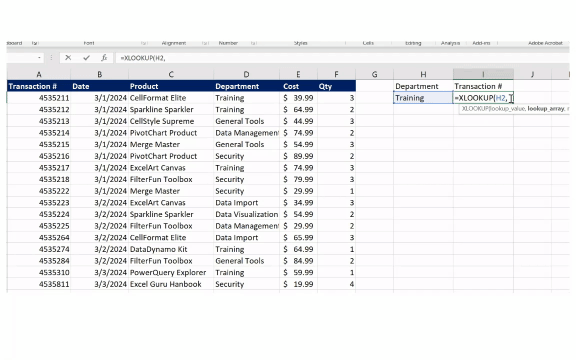Image resolution: width=576 pixels, height=360 pixels.
Task: Click "Data Visualization" department cell
Action: coord(246,214)
